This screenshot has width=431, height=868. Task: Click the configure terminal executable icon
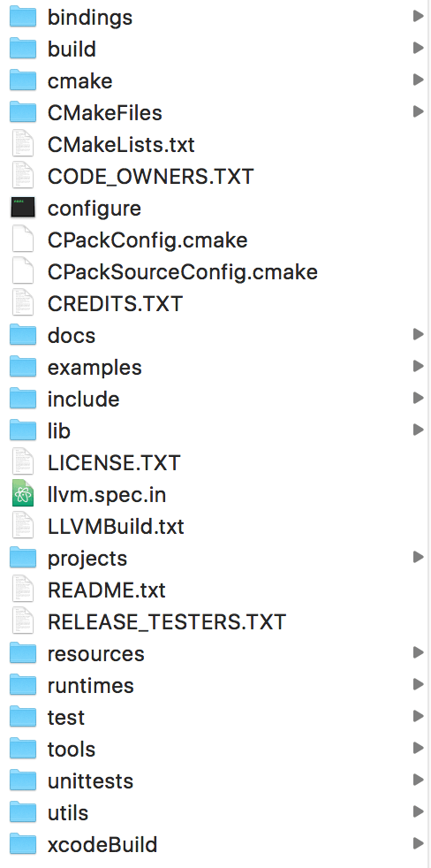point(23,208)
